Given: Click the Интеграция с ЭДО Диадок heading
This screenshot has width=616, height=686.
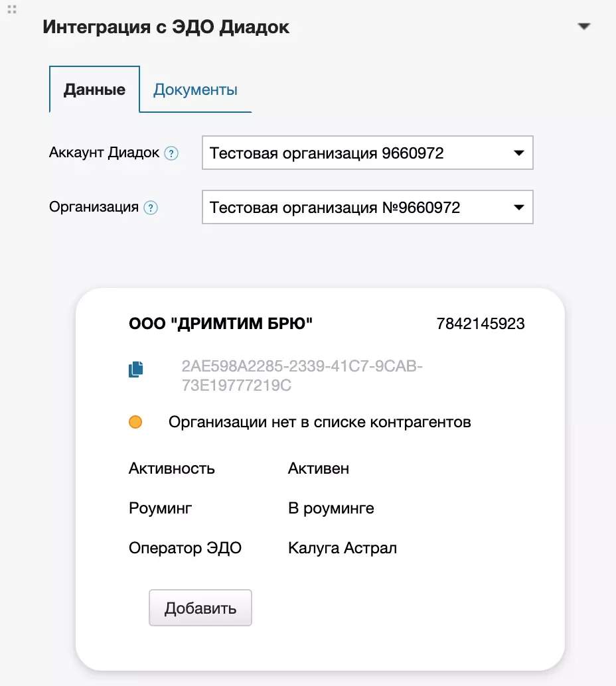Looking at the screenshot, I should (x=166, y=27).
